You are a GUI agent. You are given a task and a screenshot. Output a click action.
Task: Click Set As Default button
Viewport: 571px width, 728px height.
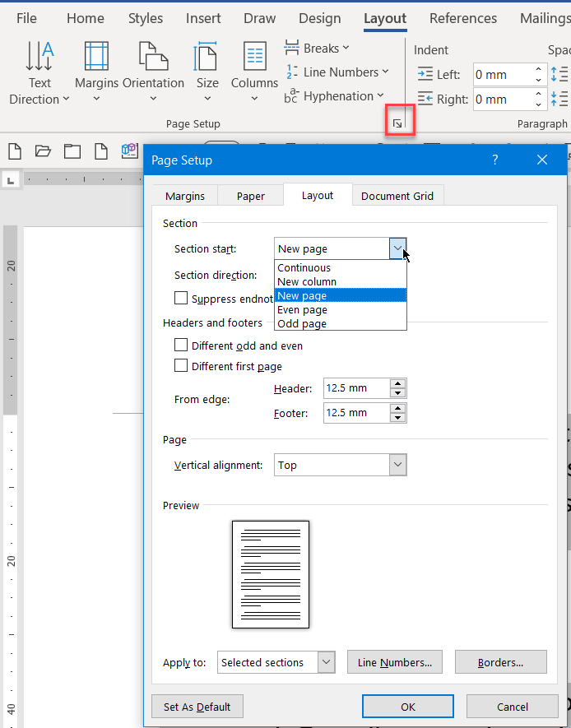click(197, 707)
